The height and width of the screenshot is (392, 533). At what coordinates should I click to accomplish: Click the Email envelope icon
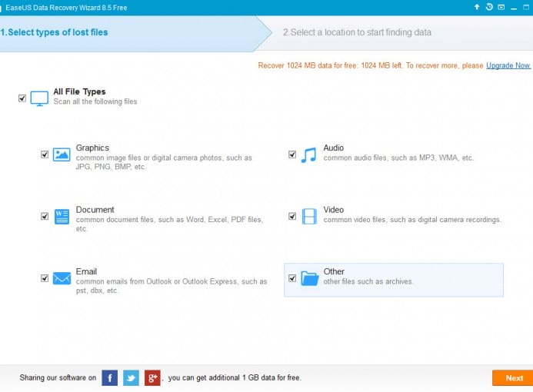[62, 278]
